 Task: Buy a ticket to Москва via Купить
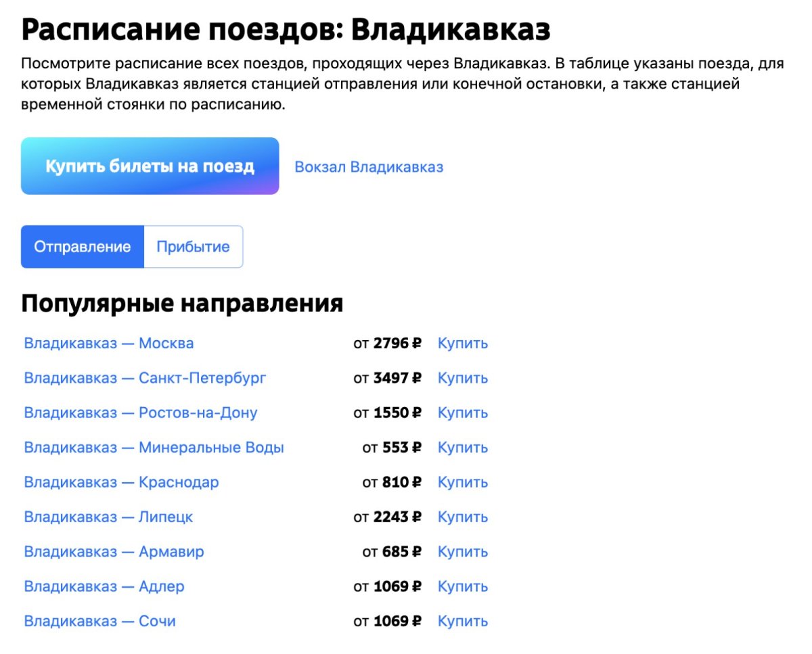pos(461,343)
